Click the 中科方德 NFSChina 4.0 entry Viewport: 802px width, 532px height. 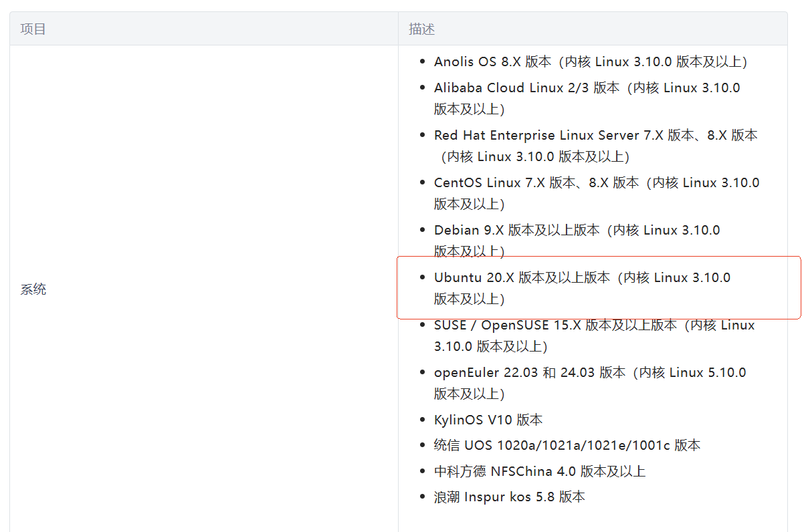point(540,471)
